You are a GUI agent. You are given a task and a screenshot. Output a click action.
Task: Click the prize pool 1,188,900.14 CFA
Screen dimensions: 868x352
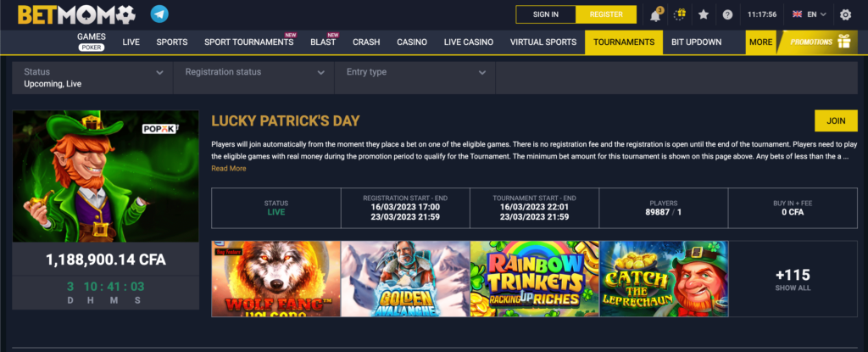(105, 260)
